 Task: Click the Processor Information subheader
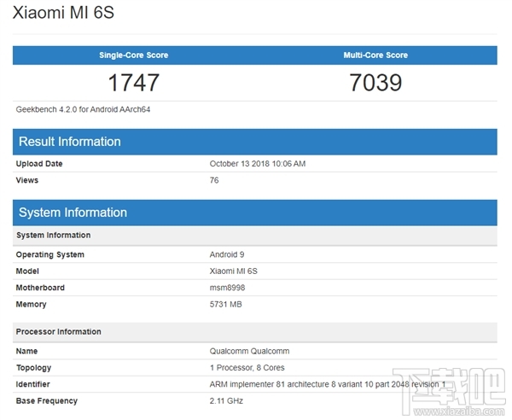pyautogui.click(x=254, y=332)
